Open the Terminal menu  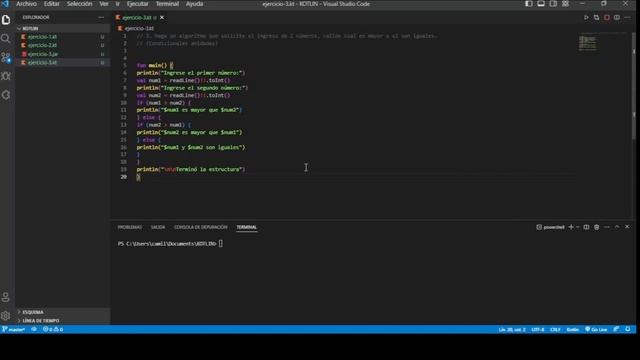pos(167,4)
